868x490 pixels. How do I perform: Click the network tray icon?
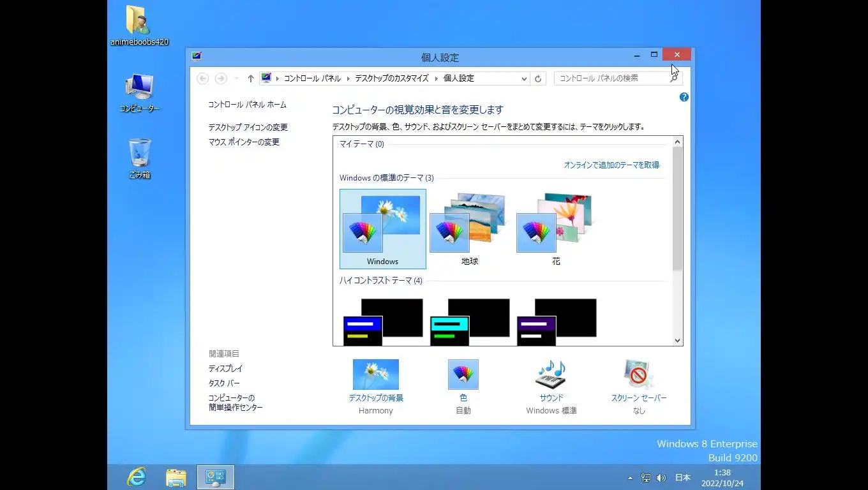[x=646, y=478]
